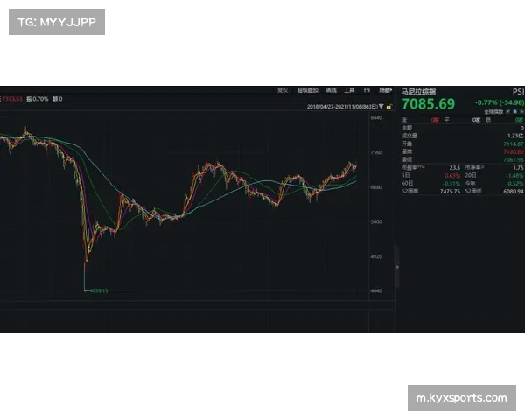
Task: Open the 工具 tools menu
Action: tap(349, 89)
